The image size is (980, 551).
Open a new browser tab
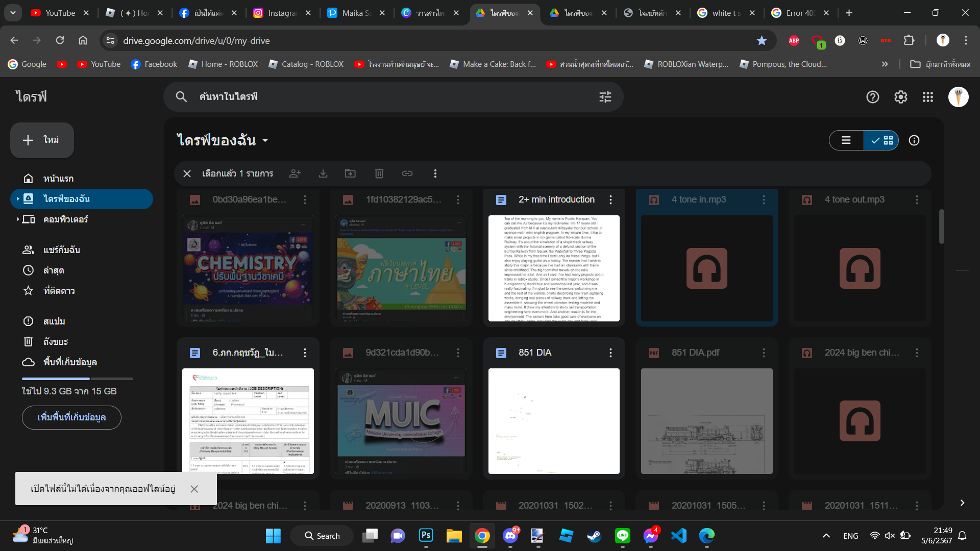coord(849,13)
